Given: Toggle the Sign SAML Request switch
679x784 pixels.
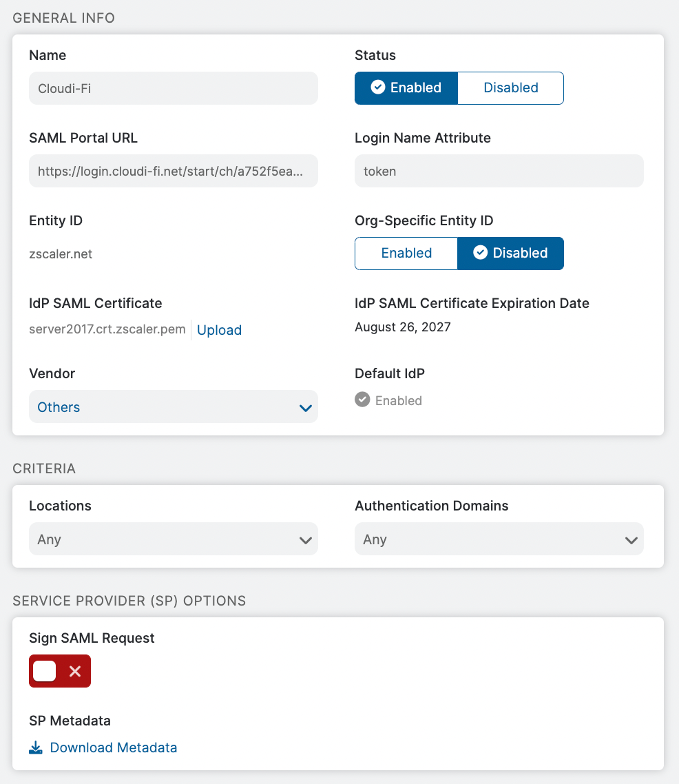Looking at the screenshot, I should (60, 671).
